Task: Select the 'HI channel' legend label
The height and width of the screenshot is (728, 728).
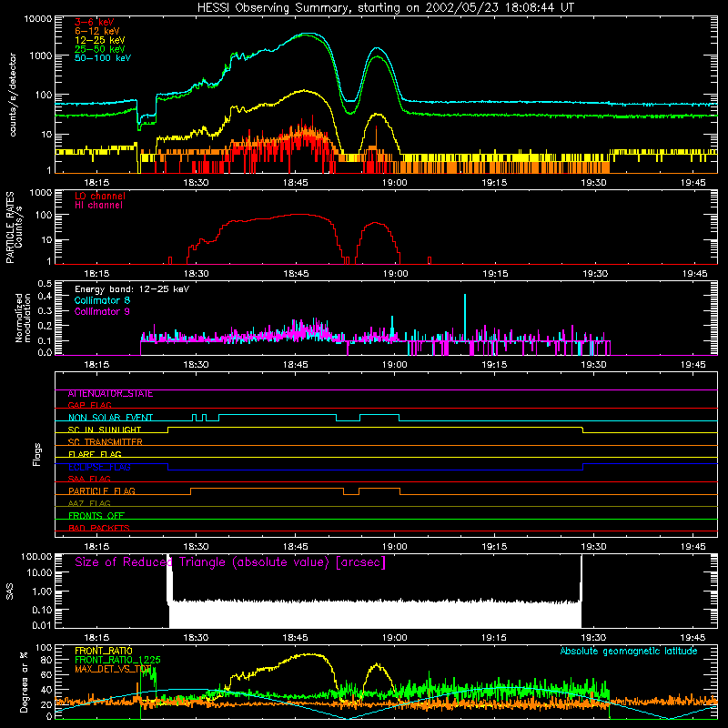Action: (x=99, y=206)
